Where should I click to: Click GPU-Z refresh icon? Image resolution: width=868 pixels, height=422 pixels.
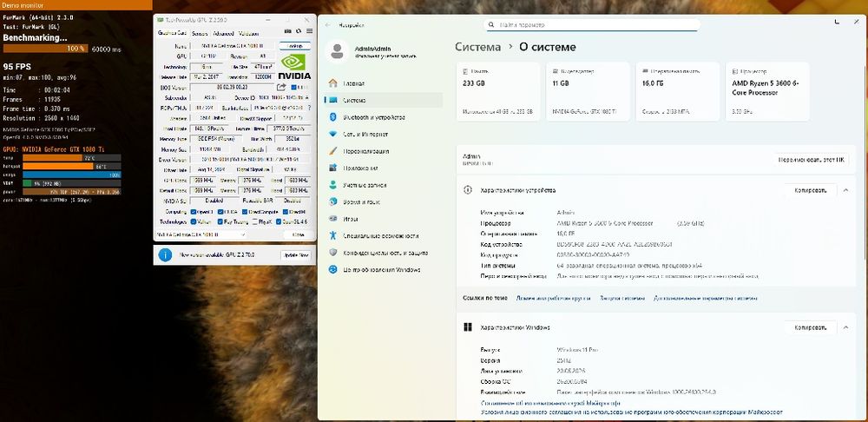click(x=299, y=32)
